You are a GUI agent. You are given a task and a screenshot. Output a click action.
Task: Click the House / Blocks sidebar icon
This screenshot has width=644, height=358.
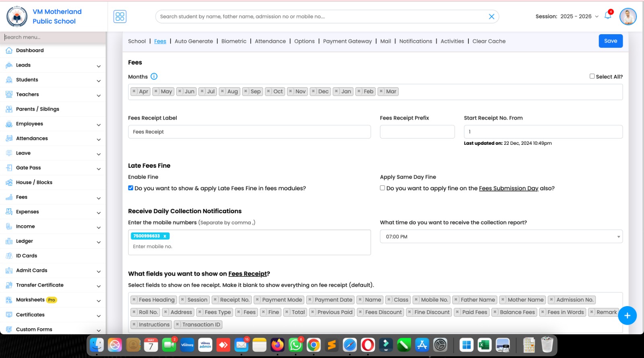9,182
